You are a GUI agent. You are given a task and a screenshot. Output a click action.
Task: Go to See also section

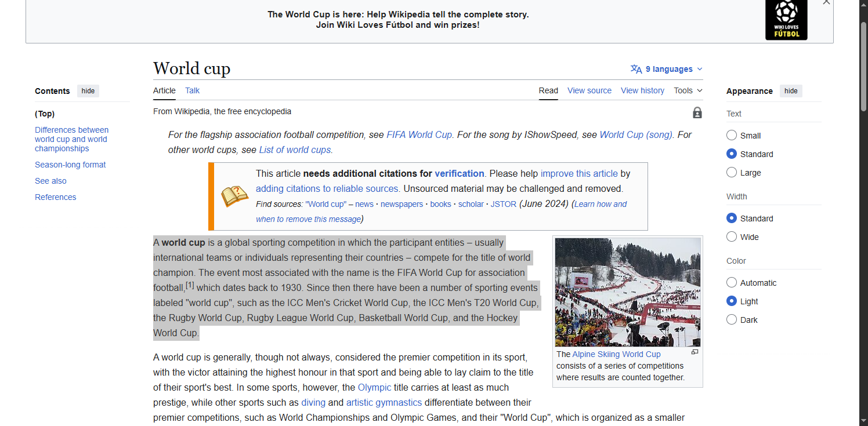50,181
